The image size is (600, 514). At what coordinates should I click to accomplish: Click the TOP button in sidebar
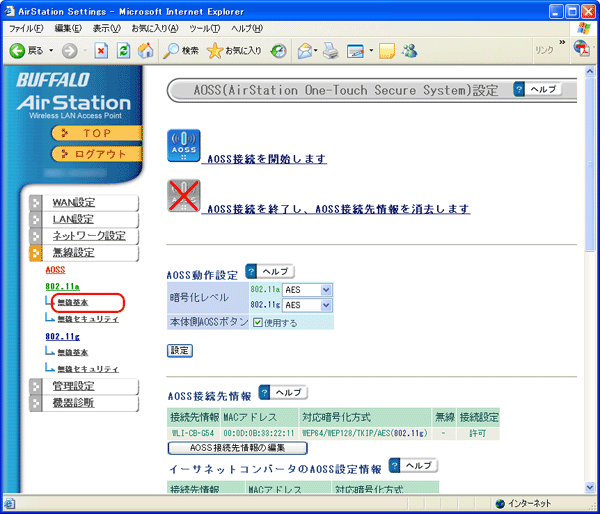pos(96,133)
